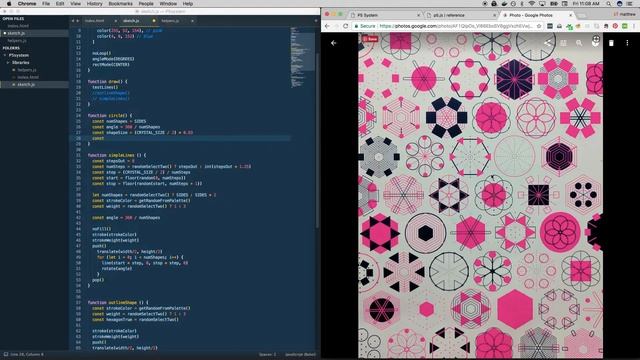This screenshot has width=640, height=360.
Task: Click the red Save Pinterest button on photo
Action: pos(370,39)
